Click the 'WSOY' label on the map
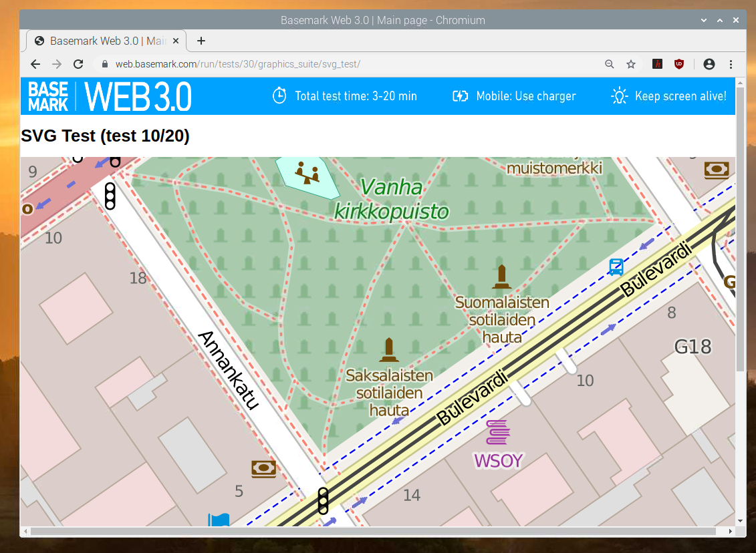 [498, 461]
